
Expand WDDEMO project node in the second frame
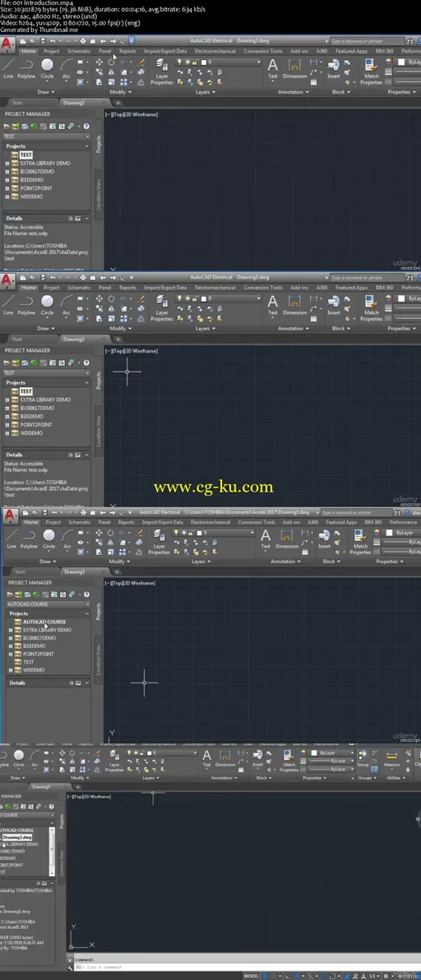(7, 433)
